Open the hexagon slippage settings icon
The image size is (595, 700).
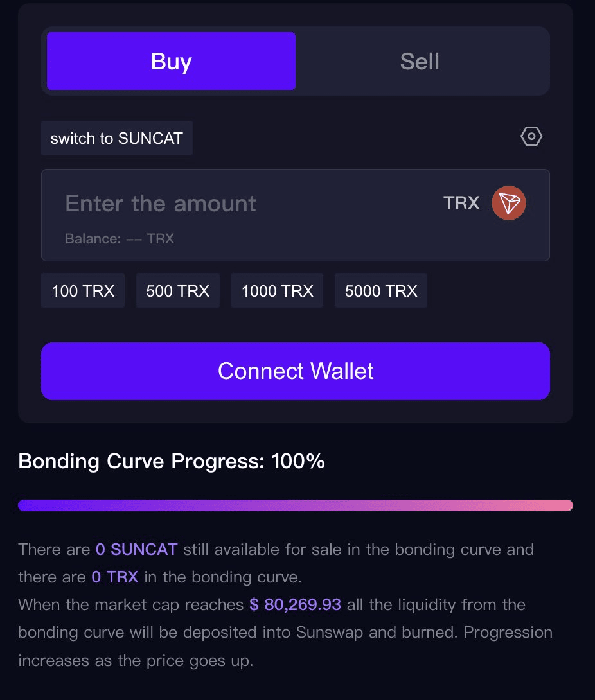point(531,137)
